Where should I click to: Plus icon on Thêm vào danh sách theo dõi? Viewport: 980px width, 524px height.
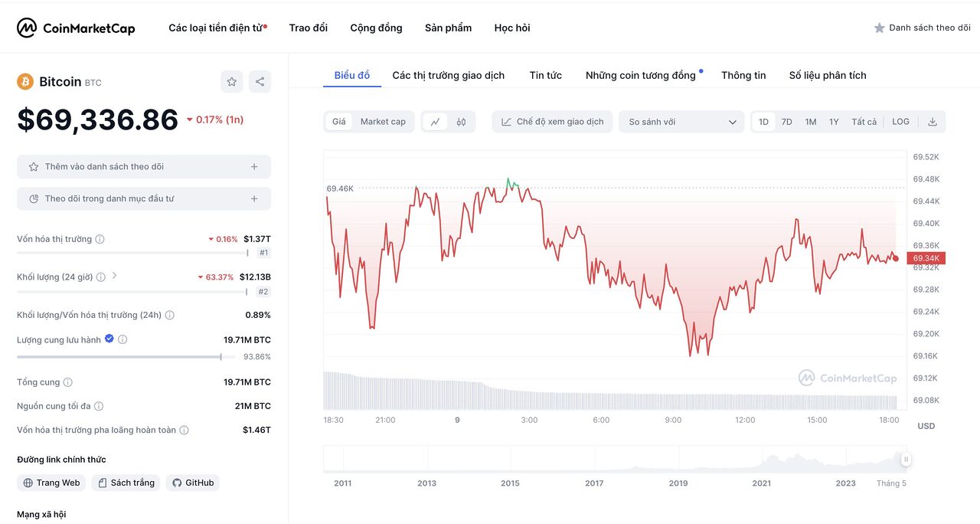[x=254, y=166]
